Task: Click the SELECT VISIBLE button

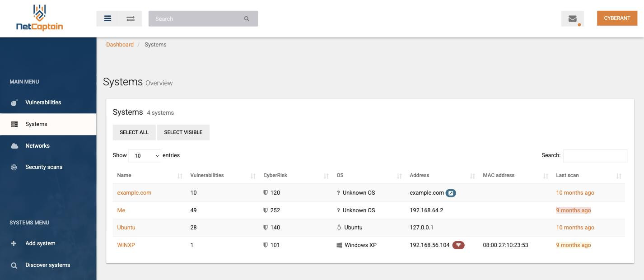Action: [x=183, y=132]
